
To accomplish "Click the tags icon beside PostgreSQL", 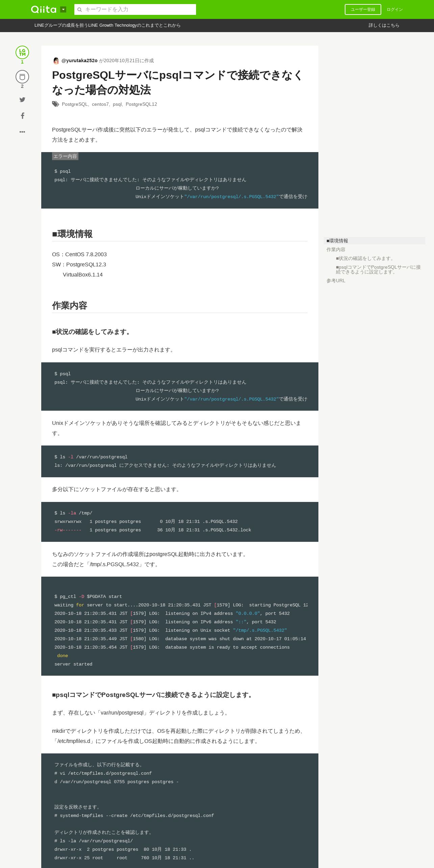I will click(x=55, y=104).
